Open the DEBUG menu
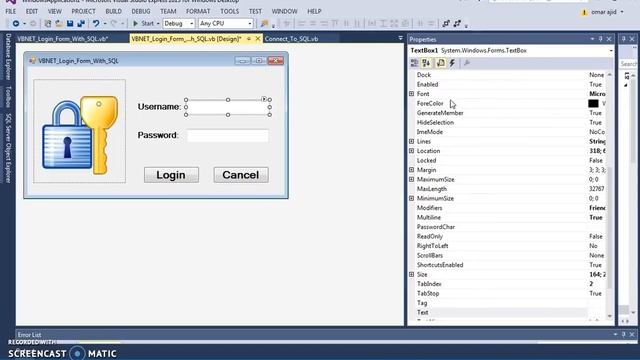Screen dimensions: 640x360 pos(141,11)
